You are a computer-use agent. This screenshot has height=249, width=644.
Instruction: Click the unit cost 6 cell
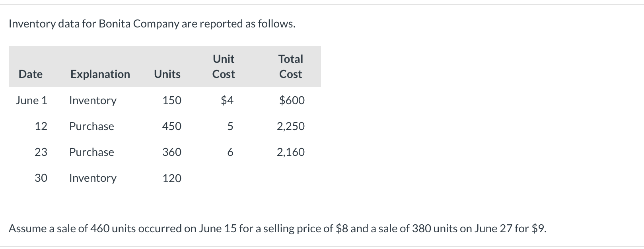(230, 152)
